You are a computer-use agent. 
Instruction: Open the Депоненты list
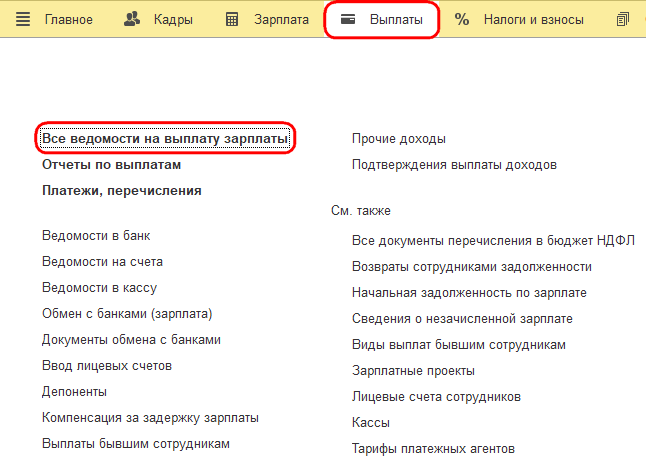point(75,392)
